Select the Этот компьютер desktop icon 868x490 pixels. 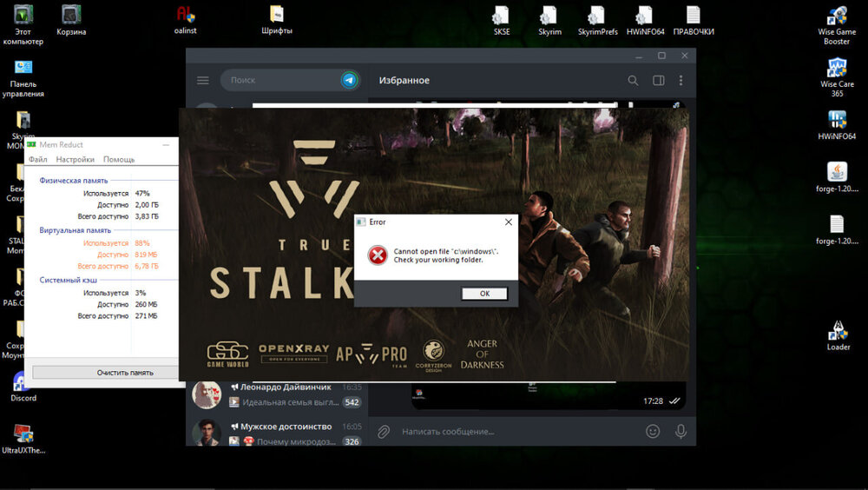click(23, 24)
